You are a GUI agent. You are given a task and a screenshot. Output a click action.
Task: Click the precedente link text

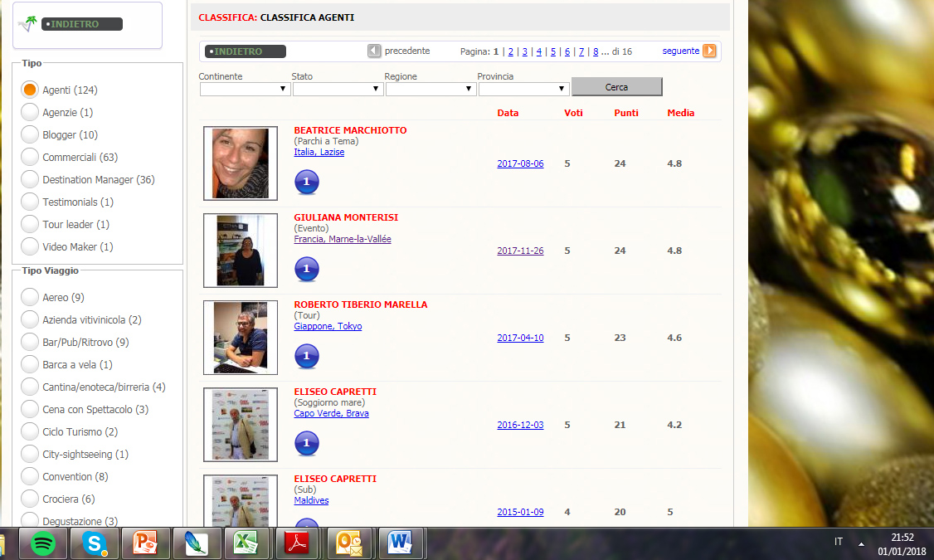pos(407,51)
